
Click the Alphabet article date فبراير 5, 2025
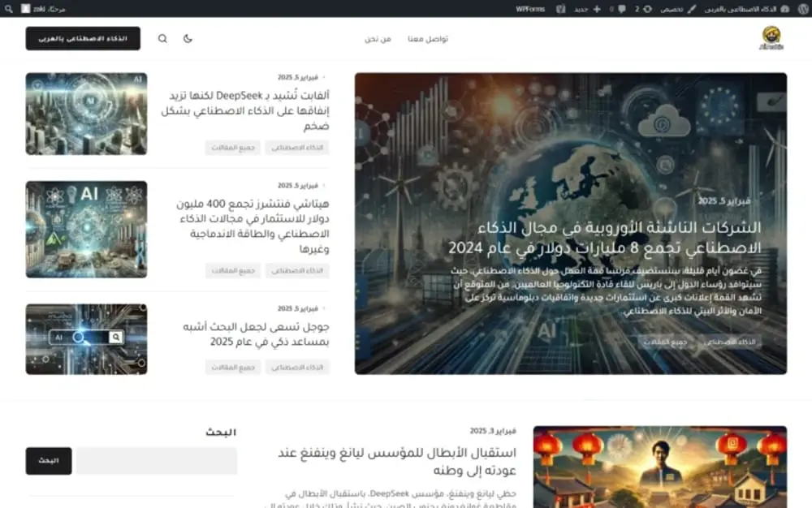click(298, 78)
